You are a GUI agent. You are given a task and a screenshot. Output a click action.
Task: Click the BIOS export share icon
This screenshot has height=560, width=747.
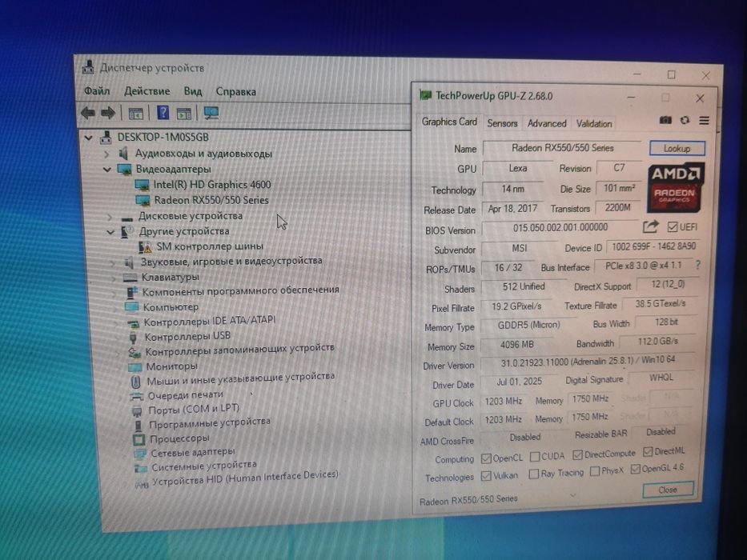click(x=650, y=226)
